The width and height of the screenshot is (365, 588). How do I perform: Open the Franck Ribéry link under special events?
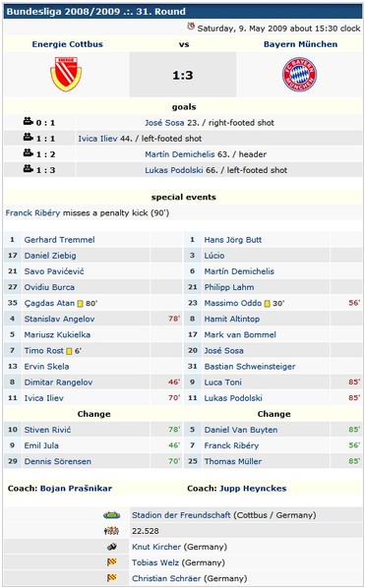(32, 213)
